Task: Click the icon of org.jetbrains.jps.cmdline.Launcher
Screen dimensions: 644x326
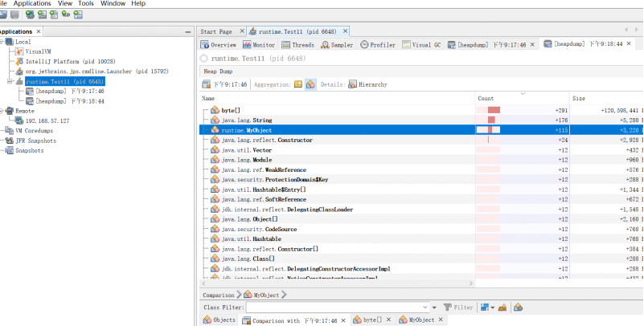Action: [19, 71]
